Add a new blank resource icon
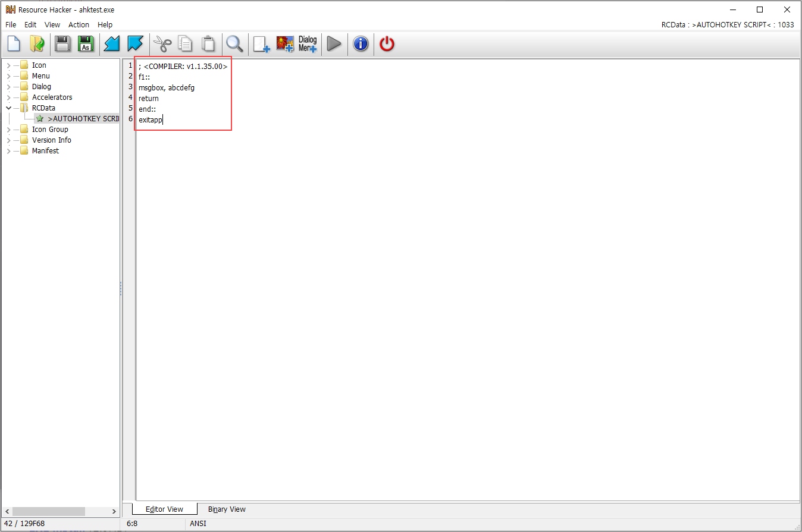Screen dimensions: 802x532 261,45
